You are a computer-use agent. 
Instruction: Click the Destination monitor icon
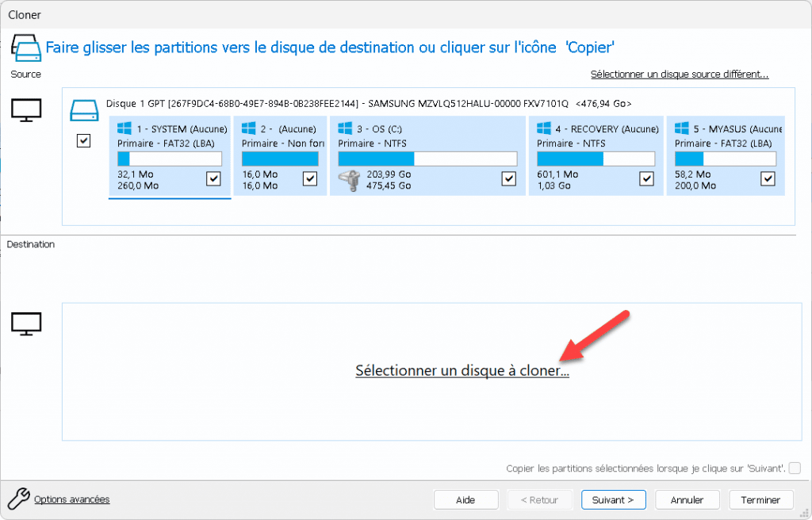point(25,323)
